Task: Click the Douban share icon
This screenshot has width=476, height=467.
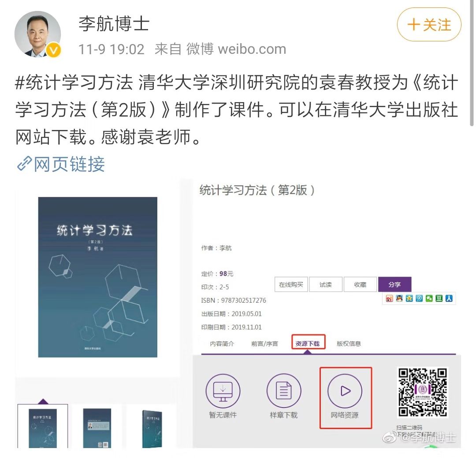Action: click(x=439, y=298)
